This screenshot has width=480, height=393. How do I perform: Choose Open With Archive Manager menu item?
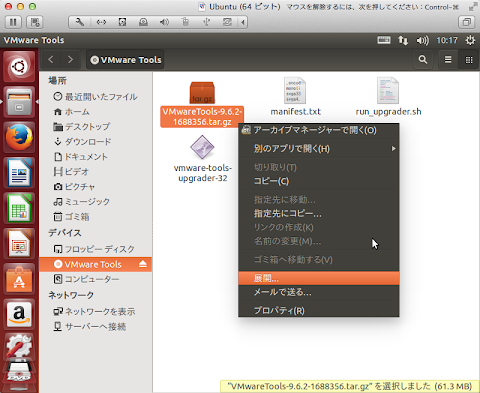pos(319,130)
